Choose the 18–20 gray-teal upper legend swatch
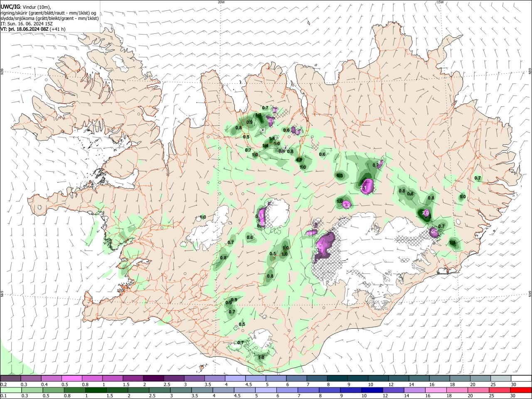 (x=461, y=379)
